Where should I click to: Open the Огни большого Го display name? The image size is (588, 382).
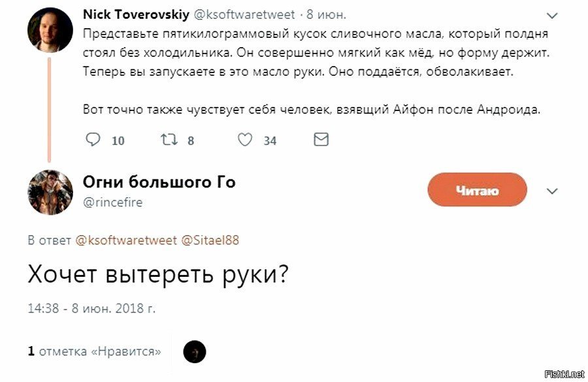(x=159, y=182)
